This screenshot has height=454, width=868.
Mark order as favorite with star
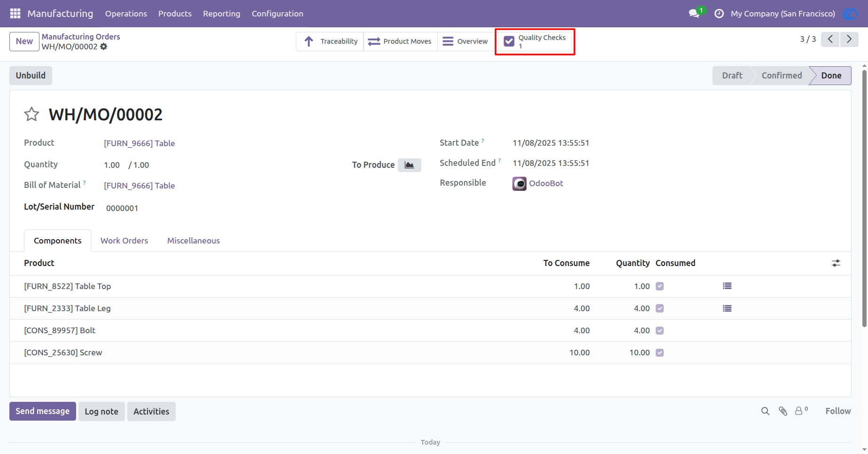pos(31,114)
